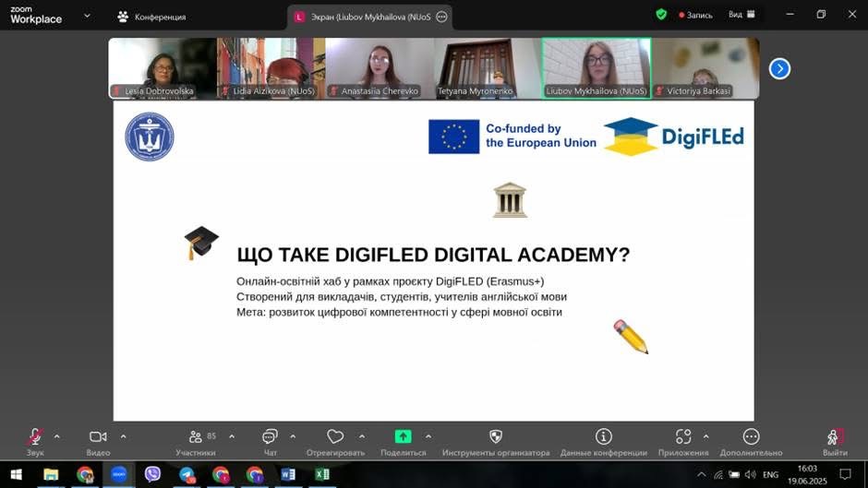Viewport: 868px width, 488px height.
Task: Select Lesia Dobrovolska video thumbnail
Action: click(163, 68)
